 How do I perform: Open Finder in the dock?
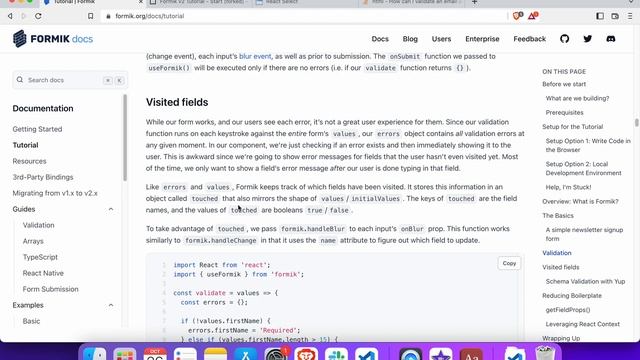pos(95,354)
